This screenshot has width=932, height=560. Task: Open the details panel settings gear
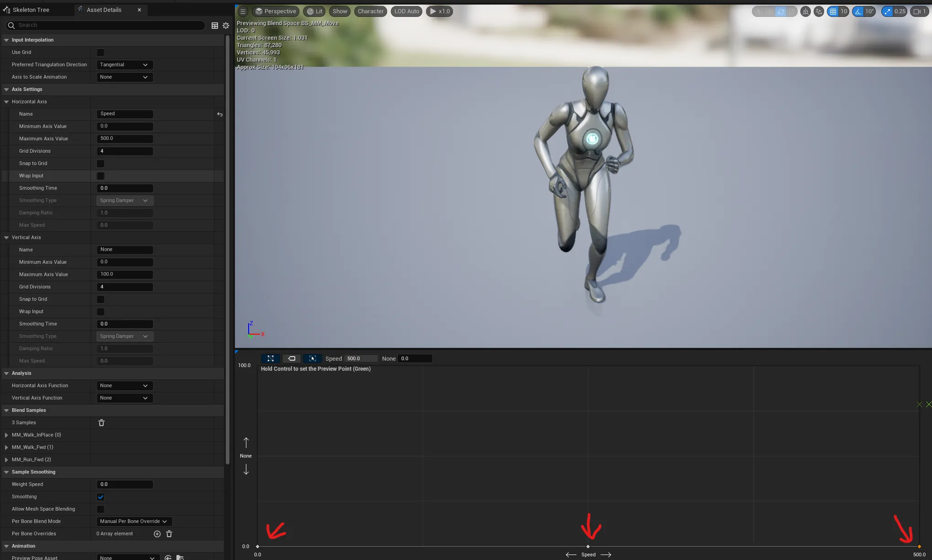point(226,26)
